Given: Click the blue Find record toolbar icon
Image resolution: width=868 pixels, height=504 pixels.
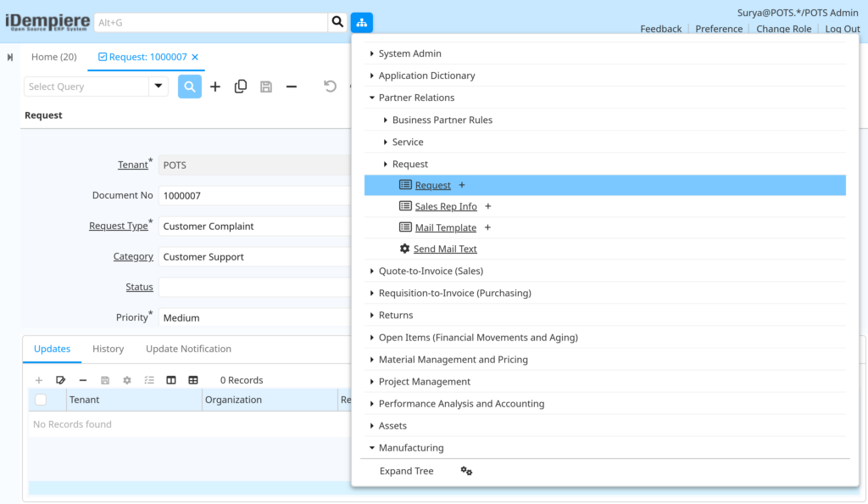Looking at the screenshot, I should (x=189, y=87).
